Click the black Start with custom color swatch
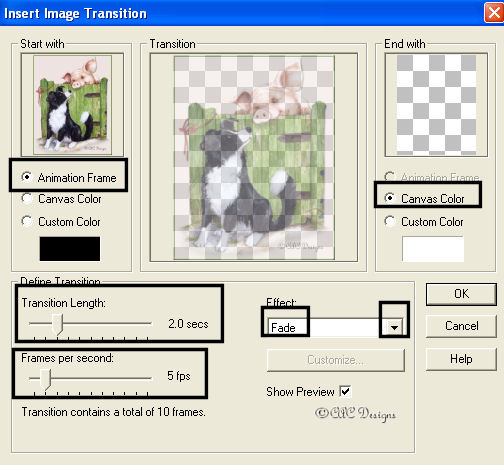The height and width of the screenshot is (465, 504). [x=70, y=249]
